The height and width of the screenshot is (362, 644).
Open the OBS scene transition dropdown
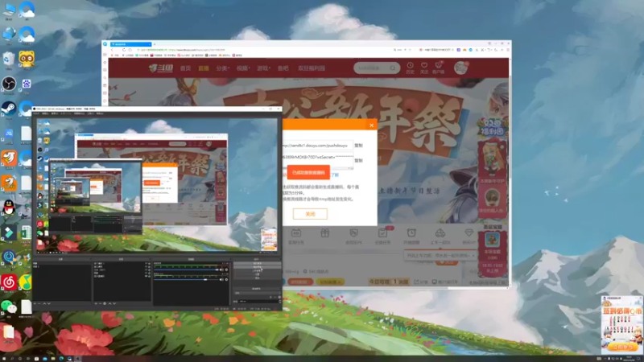(x=257, y=293)
